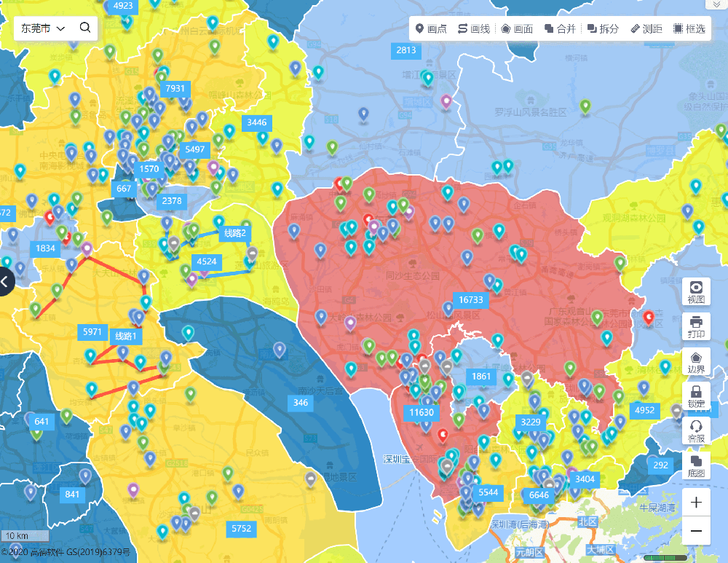Click the 11630 region label
This screenshot has width=728, height=563.
pyautogui.click(x=421, y=412)
